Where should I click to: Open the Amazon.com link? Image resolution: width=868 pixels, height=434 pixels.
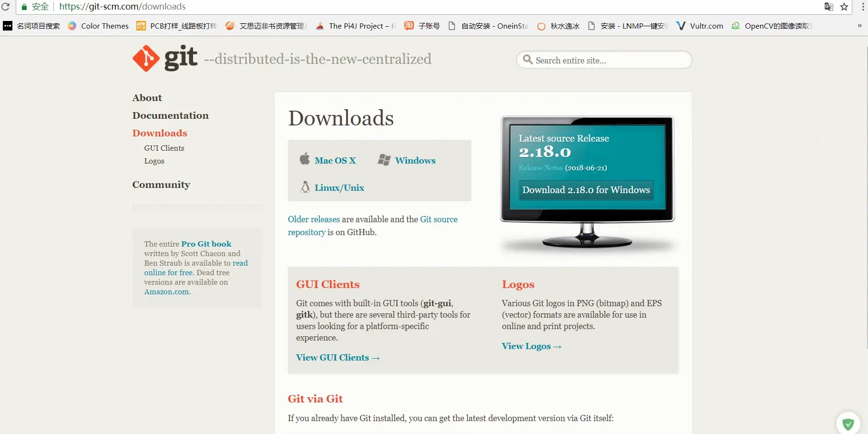[x=167, y=292]
